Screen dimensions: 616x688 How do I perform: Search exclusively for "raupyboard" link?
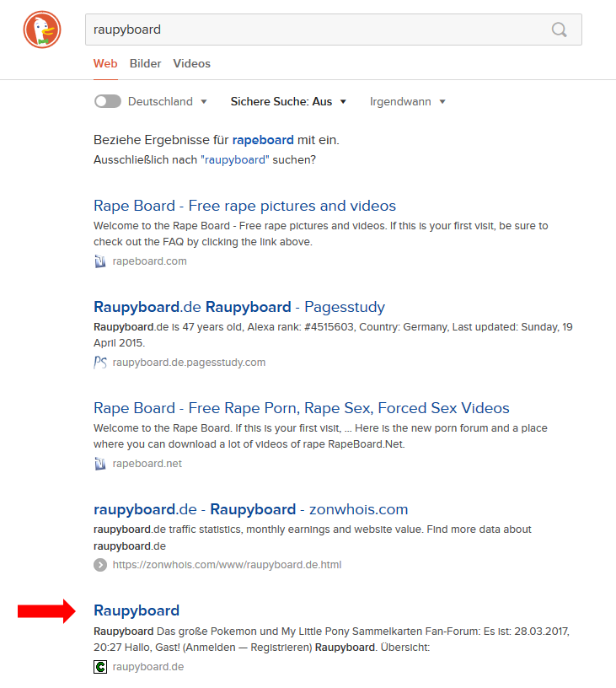[234, 159]
